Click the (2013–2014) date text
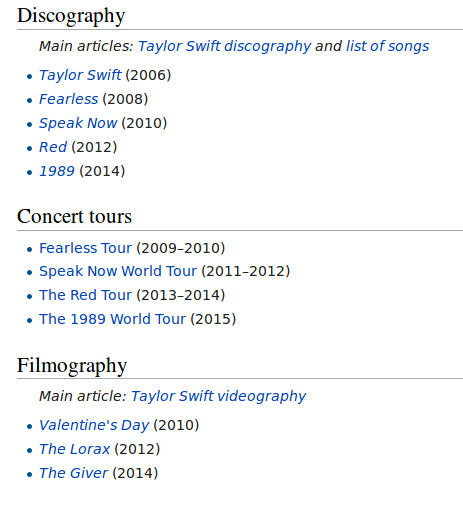The image size is (463, 510). [x=181, y=295]
